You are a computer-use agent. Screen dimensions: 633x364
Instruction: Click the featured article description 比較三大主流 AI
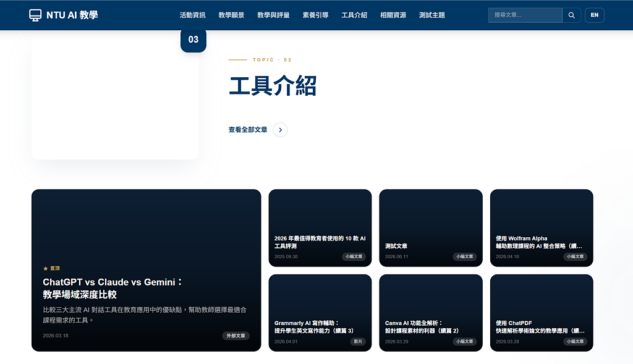point(145,315)
